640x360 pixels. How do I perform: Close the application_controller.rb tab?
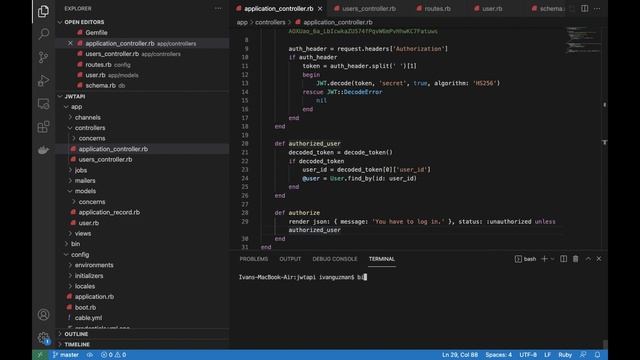tap(320, 9)
